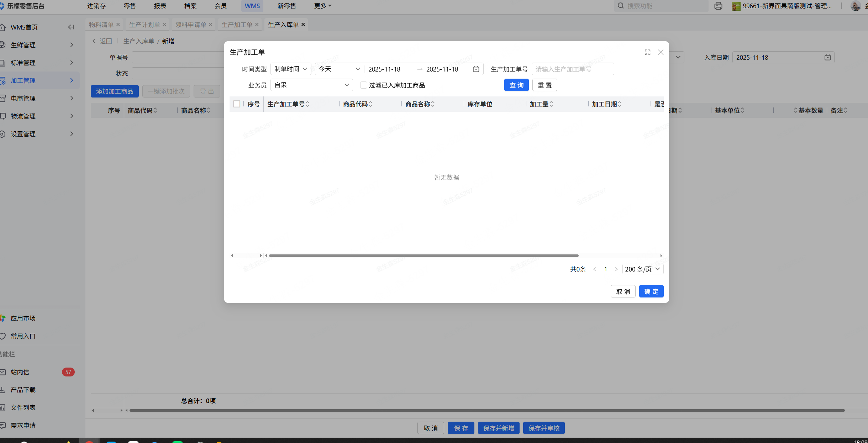Viewport: 868px width, 443px height.
Task: Open the 今天 date preset dropdown
Action: point(339,69)
